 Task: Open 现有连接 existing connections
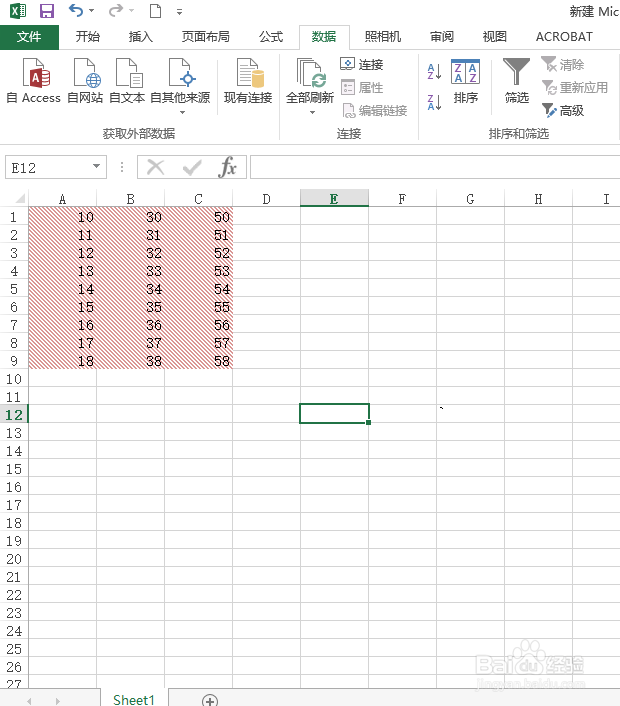point(248,81)
